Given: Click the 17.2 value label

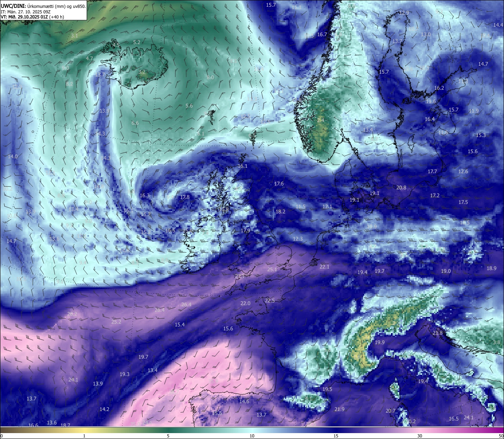Looking at the screenshot, I should 435,196.
